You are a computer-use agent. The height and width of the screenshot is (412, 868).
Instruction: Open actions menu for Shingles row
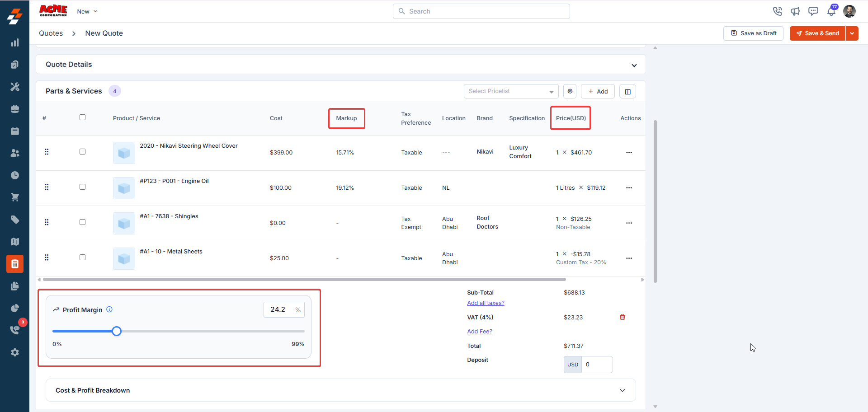point(629,223)
